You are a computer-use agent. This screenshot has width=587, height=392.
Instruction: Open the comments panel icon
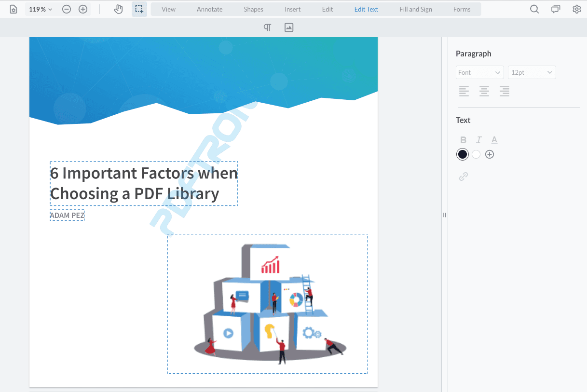[x=556, y=9]
